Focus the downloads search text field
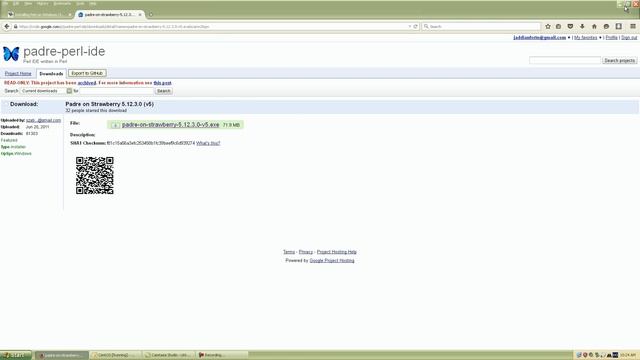Image resolution: width=640 pixels, height=360 pixels. pos(116,91)
